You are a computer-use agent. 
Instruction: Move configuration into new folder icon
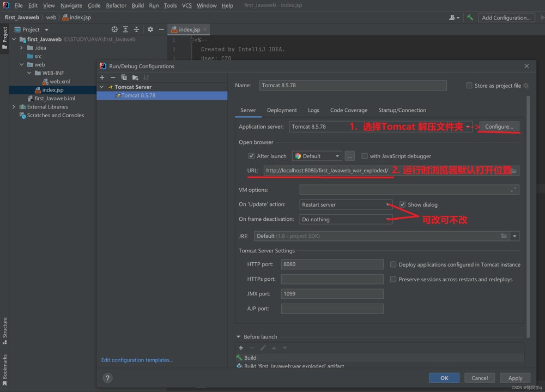[x=135, y=77]
